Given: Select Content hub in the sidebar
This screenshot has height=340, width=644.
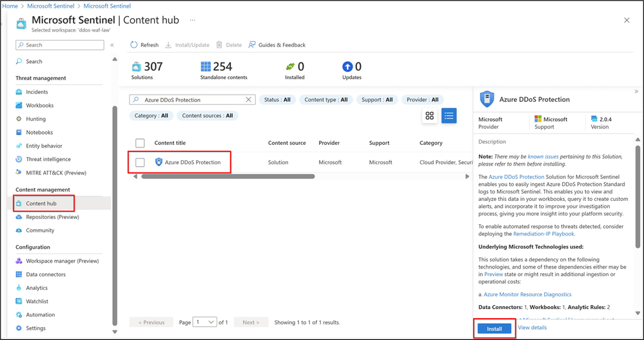Looking at the screenshot, I should click(41, 203).
